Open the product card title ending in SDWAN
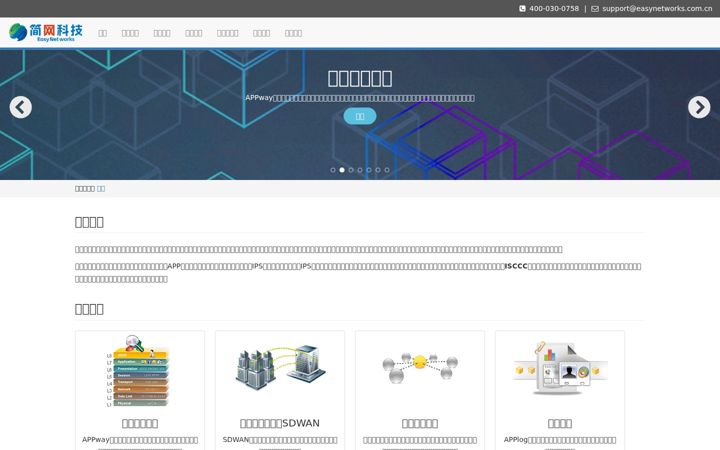The image size is (720, 450). pos(280,423)
